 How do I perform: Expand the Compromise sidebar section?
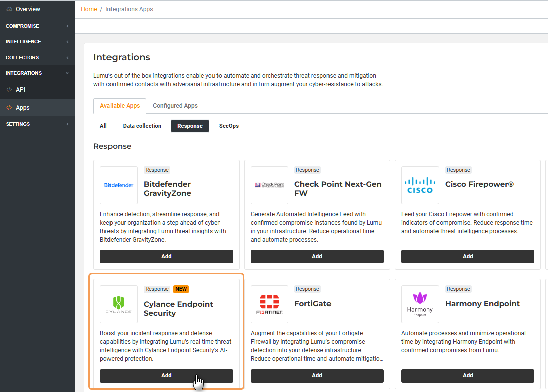tap(37, 26)
